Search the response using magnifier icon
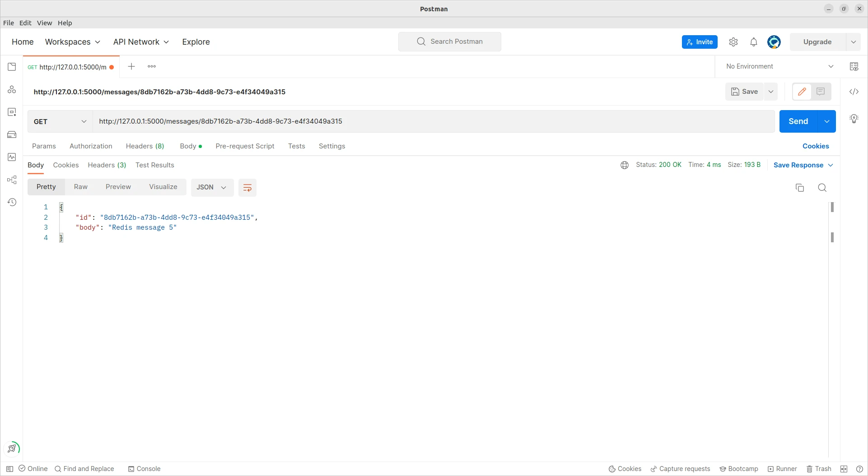This screenshot has height=476, width=868. (x=822, y=188)
